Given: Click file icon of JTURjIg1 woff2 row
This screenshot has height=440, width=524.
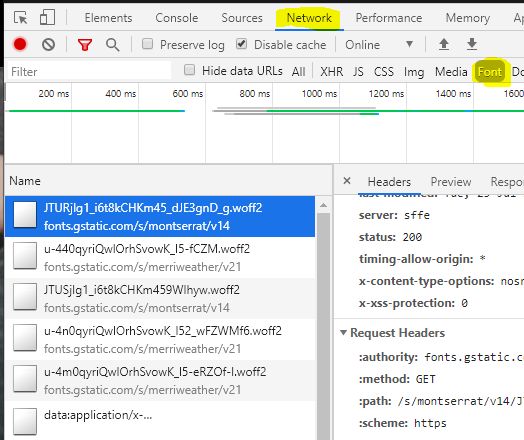Looking at the screenshot, I should tap(25, 214).
